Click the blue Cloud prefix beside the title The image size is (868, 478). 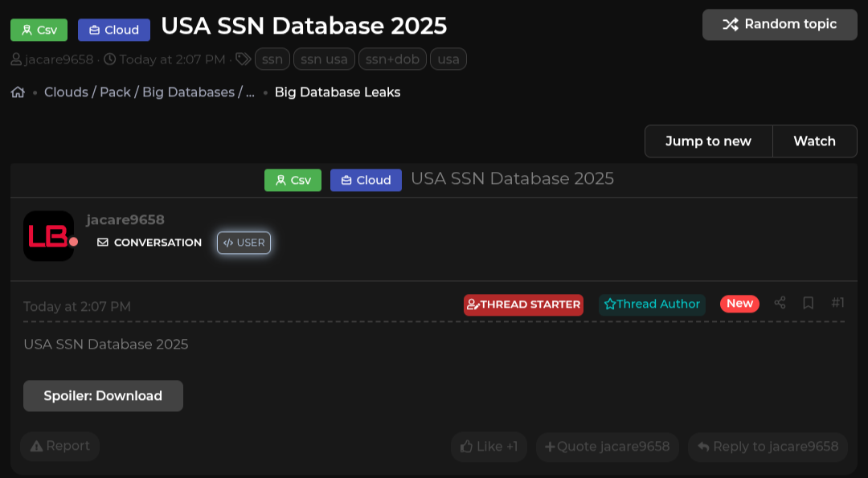[x=113, y=30]
